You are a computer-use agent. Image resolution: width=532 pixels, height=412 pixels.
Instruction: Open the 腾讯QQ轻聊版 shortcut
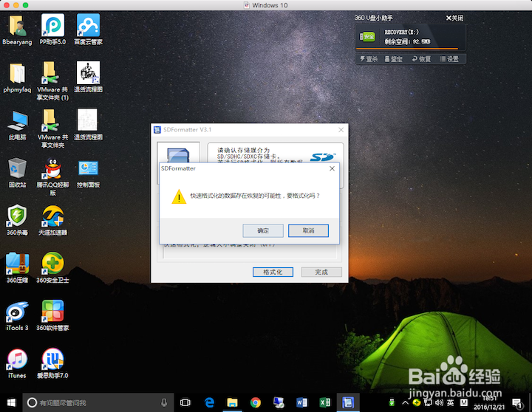tap(52, 177)
